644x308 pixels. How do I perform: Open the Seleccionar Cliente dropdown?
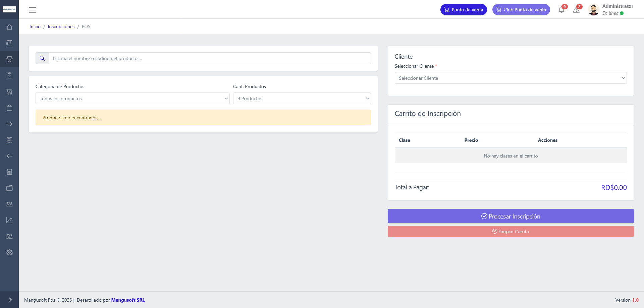pyautogui.click(x=511, y=78)
